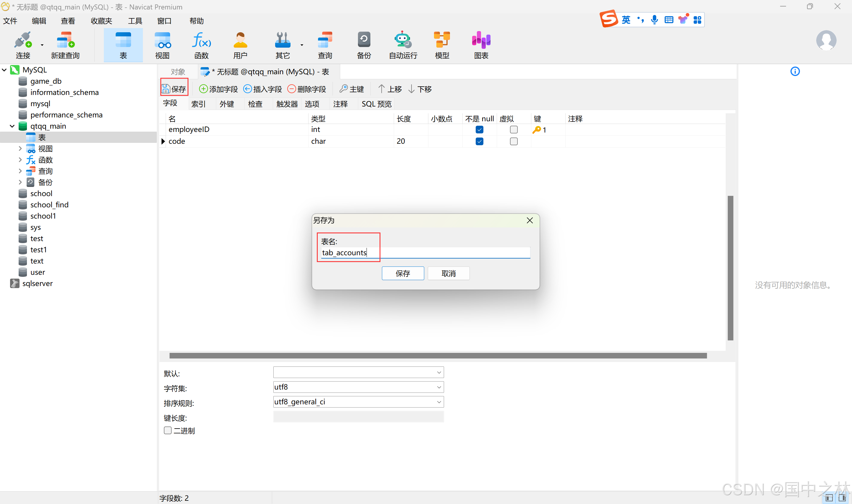
Task: Click 取消 in the Save As dialog
Action: [x=448, y=273]
